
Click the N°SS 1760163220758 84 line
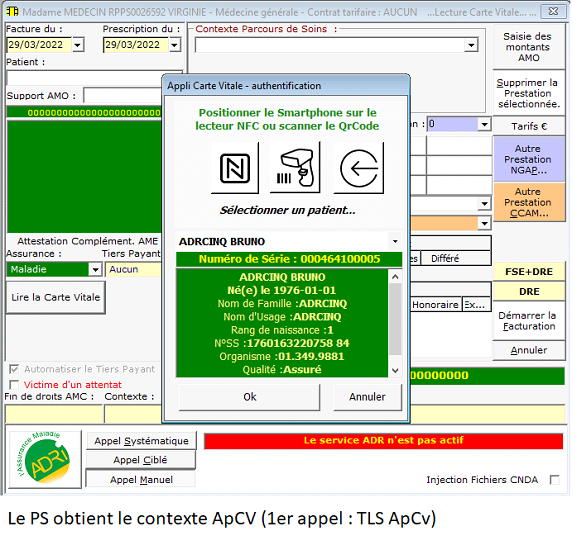coord(282,343)
